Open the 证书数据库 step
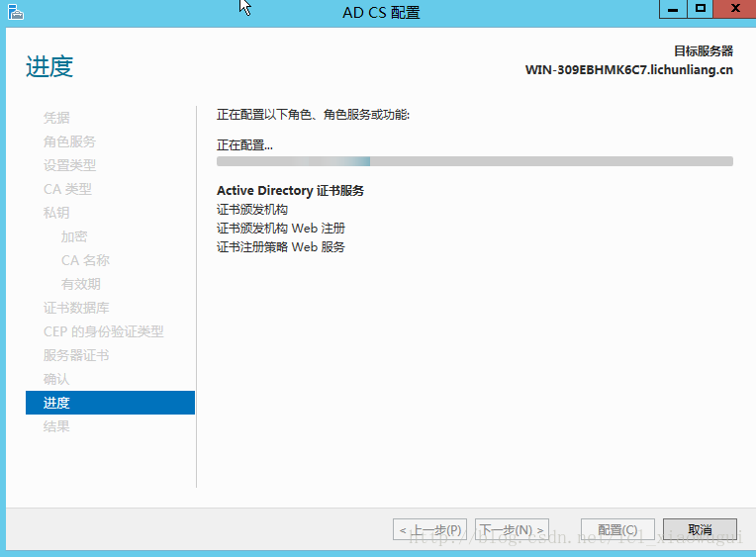This screenshot has width=756, height=557. [x=76, y=308]
